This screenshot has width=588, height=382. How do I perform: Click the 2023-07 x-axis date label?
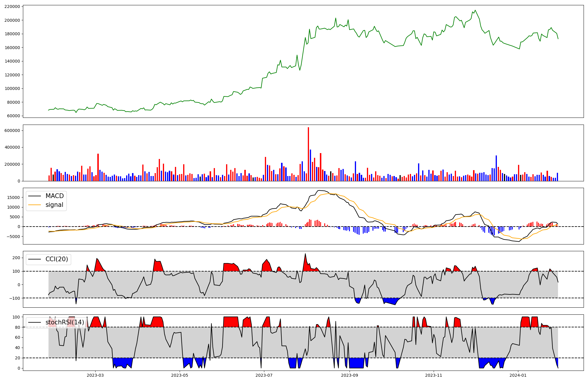264,375
